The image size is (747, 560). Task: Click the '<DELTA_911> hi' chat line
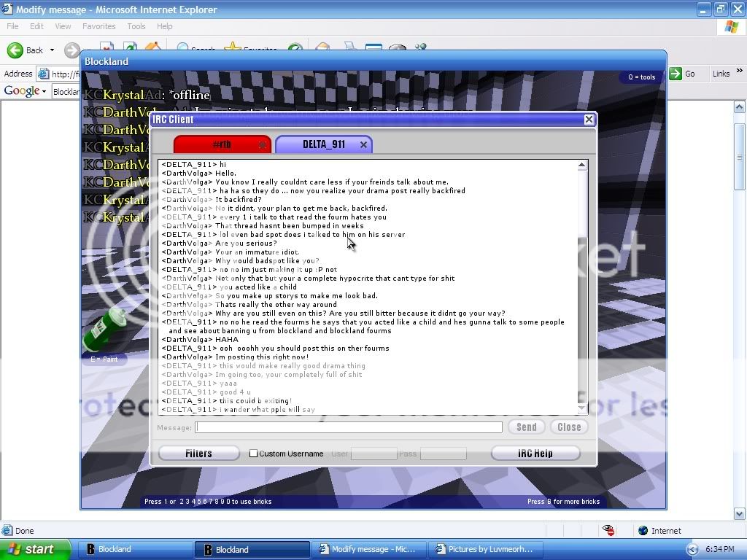click(x=194, y=164)
